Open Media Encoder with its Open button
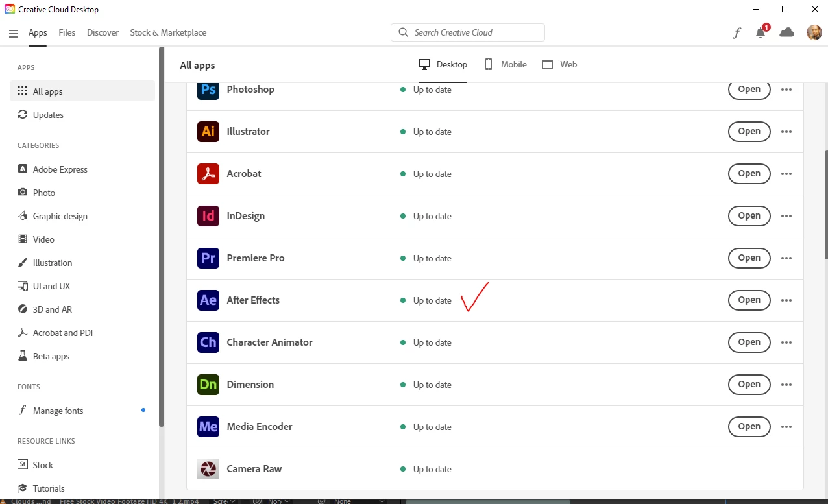Screen dimensions: 828x504 pos(749,426)
